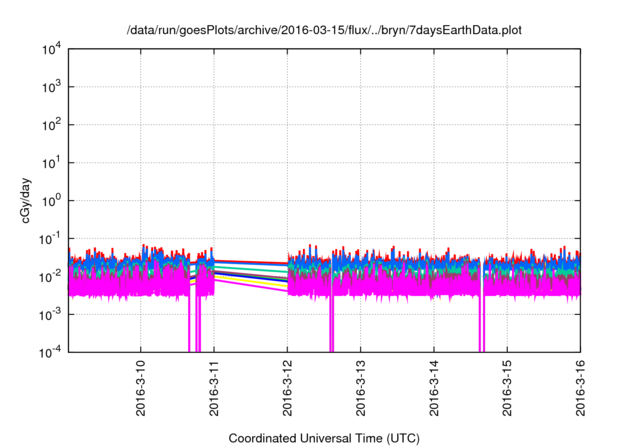Click the 10^-3 y-axis tick label
This screenshot has height=448, width=640.
pos(51,315)
